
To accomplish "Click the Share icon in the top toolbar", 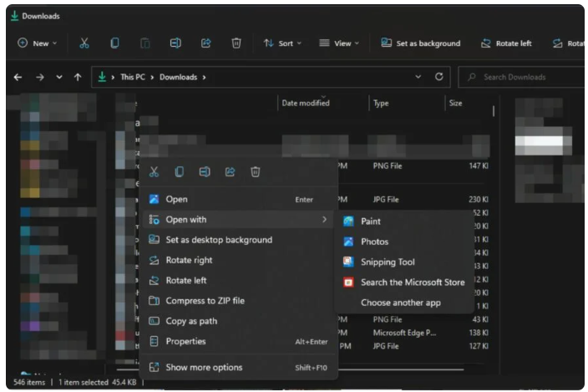I will click(x=205, y=43).
